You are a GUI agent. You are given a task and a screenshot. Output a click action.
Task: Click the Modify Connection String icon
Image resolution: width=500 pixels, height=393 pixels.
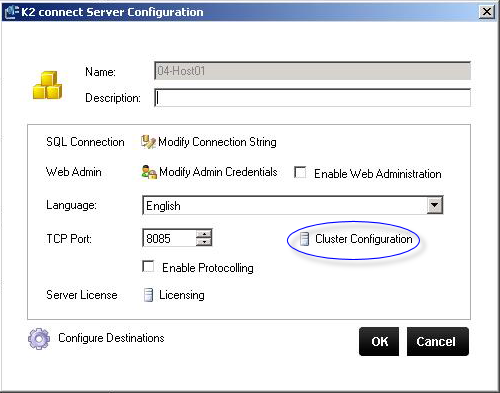(148, 142)
